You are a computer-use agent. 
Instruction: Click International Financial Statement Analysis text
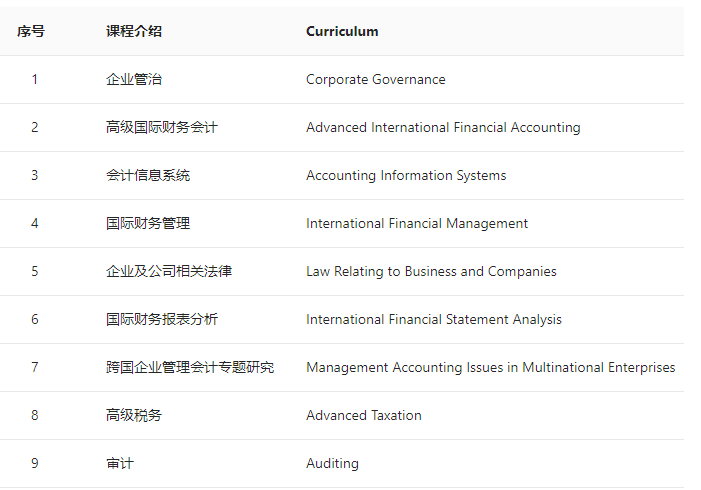pyautogui.click(x=434, y=319)
